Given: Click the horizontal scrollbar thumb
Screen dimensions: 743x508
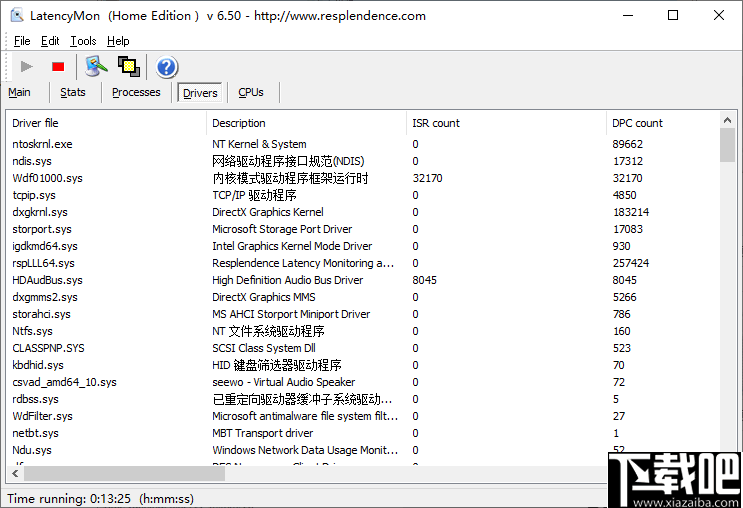Looking at the screenshot, I should pos(125,473).
